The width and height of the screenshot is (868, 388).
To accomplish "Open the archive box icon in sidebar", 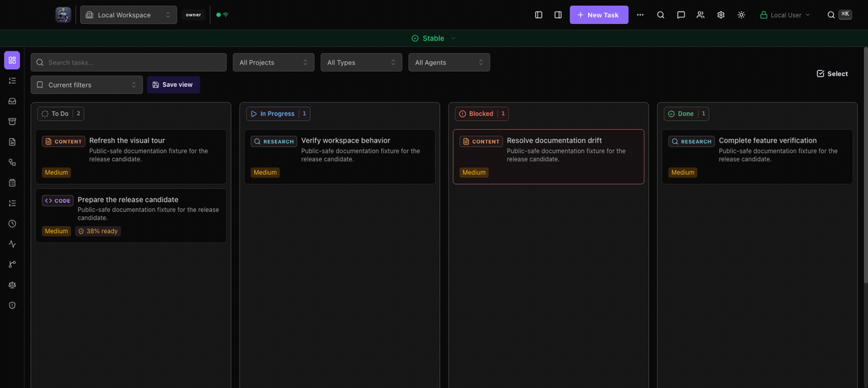I will click(x=12, y=121).
